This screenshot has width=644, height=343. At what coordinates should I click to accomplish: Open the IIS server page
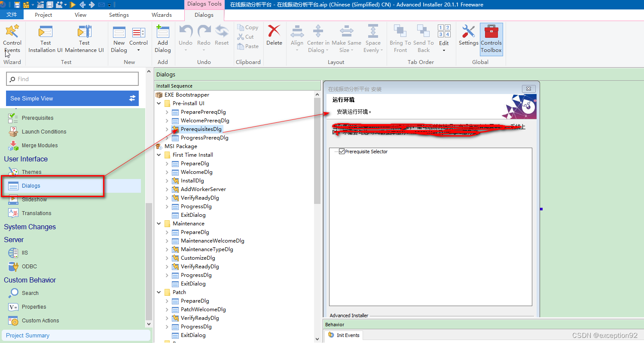tap(25, 252)
